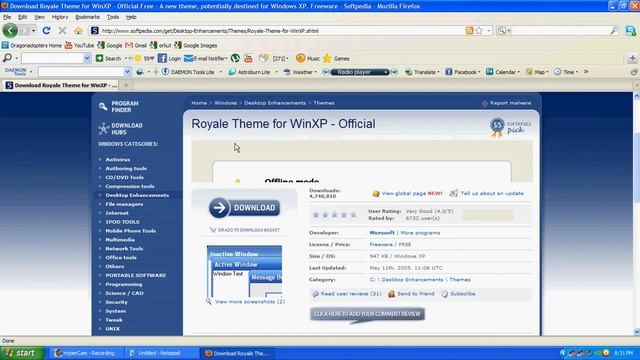Select the Download Royale Theme browser tab
The image size is (640, 360).
click(x=61, y=85)
